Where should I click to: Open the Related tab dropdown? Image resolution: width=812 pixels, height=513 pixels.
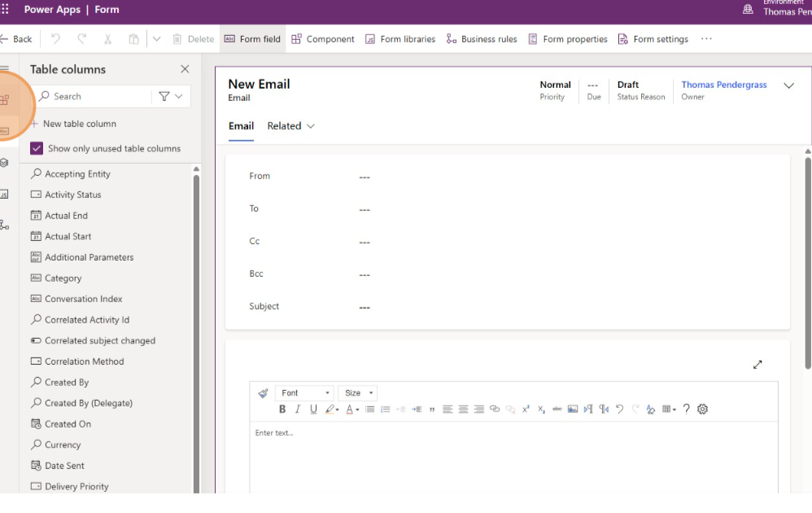click(x=291, y=126)
